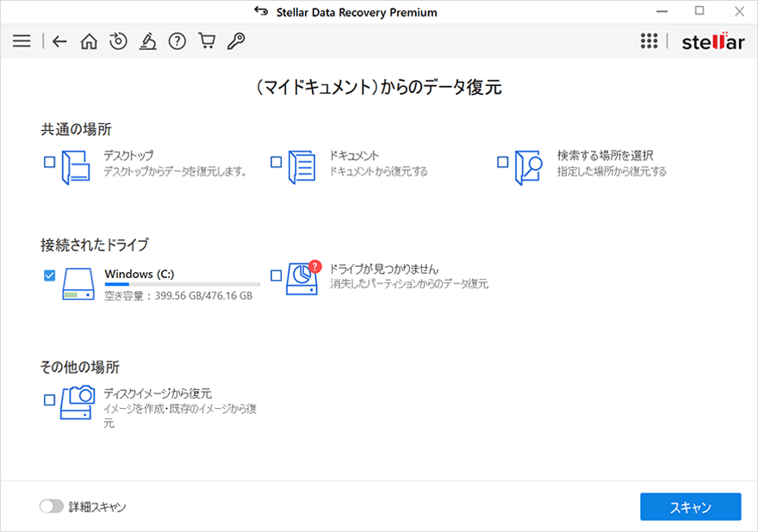Click the back arrow icon

pyautogui.click(x=59, y=40)
